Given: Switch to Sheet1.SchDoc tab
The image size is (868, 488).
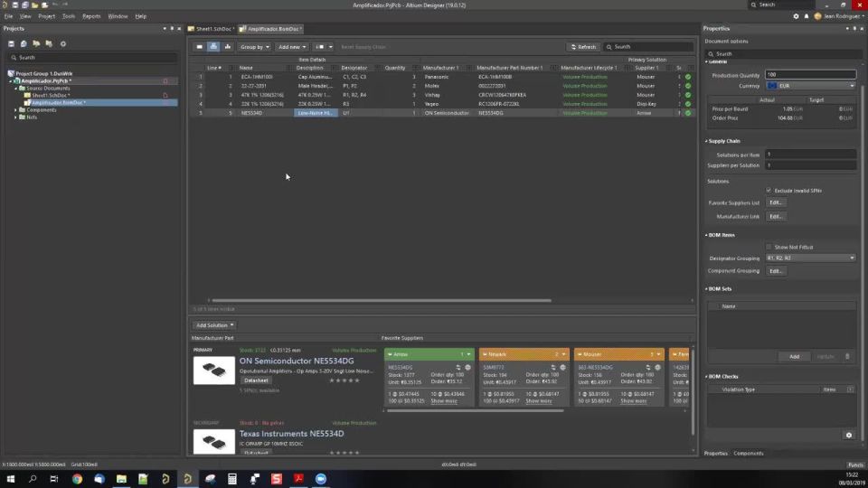Looking at the screenshot, I should pyautogui.click(x=212, y=29).
